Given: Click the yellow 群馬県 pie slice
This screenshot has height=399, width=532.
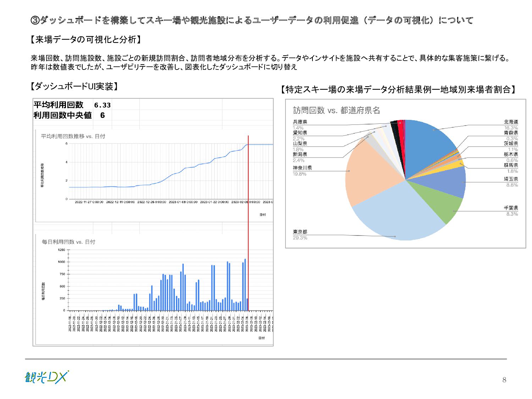Looking at the screenshot, I should [458, 165].
